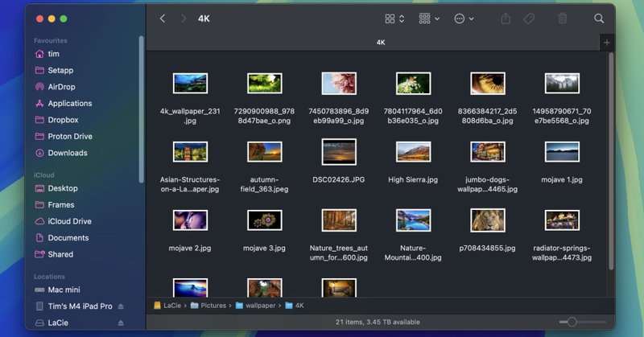This screenshot has height=337, width=644.
Task: Select Nature_trees_autumn image thumbnail
Action: pos(339,220)
